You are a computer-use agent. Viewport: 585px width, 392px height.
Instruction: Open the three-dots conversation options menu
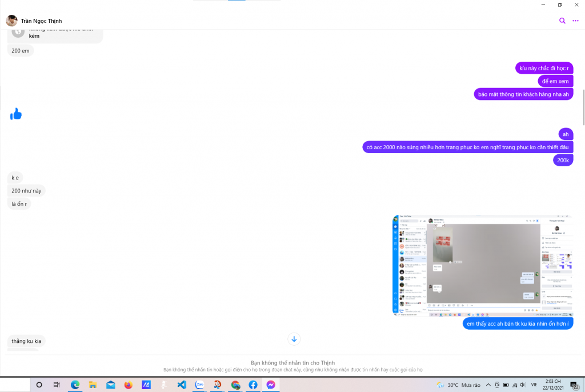[x=575, y=21]
